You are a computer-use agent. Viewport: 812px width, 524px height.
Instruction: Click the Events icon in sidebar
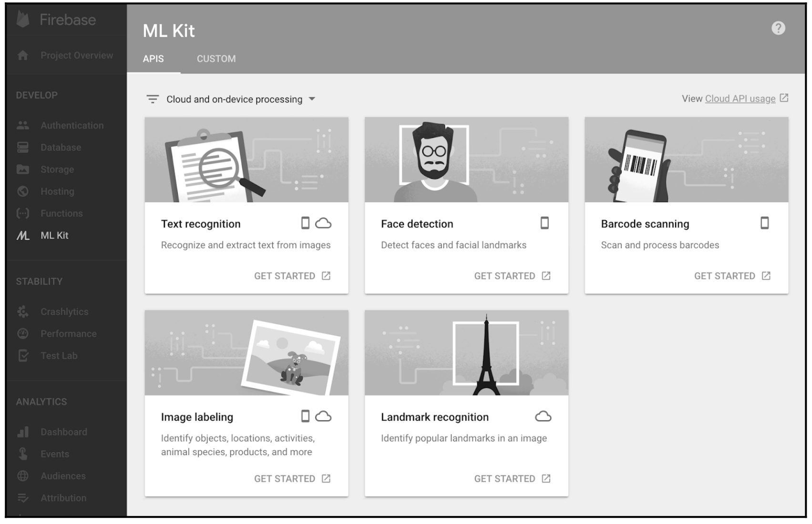pyautogui.click(x=23, y=454)
